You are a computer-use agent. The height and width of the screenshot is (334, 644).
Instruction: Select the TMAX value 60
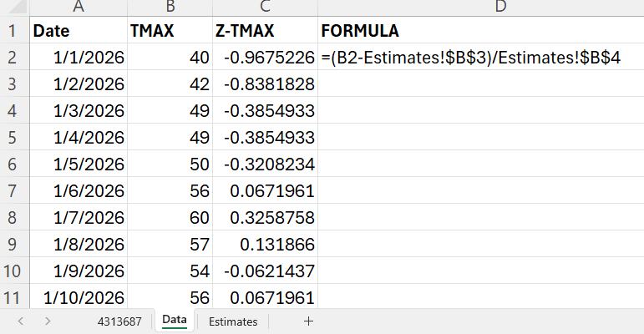point(170,217)
